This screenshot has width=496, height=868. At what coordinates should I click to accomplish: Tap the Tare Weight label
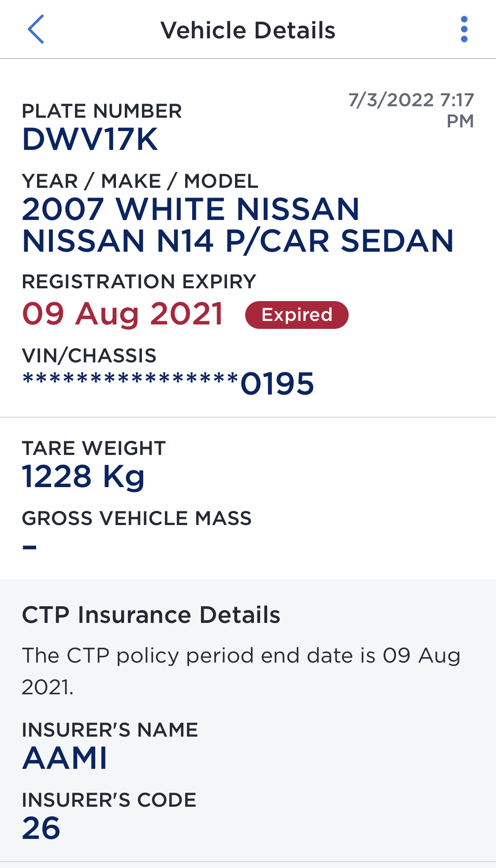click(94, 448)
